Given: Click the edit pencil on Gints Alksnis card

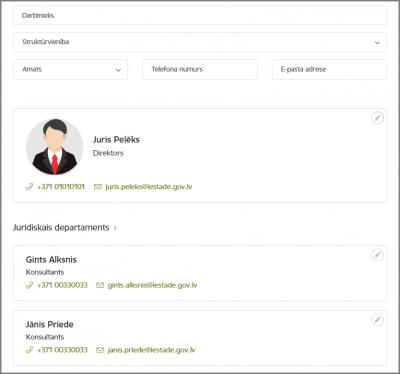Looking at the screenshot, I should pos(377,255).
